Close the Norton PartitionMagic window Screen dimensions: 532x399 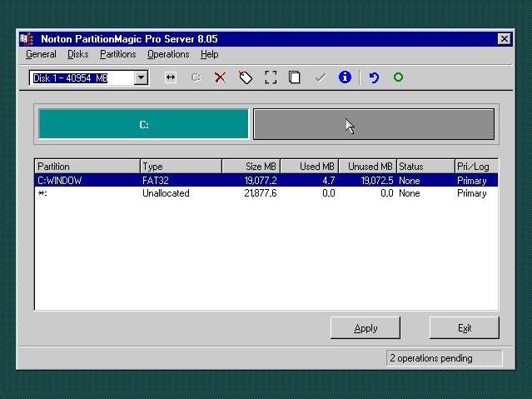point(505,39)
